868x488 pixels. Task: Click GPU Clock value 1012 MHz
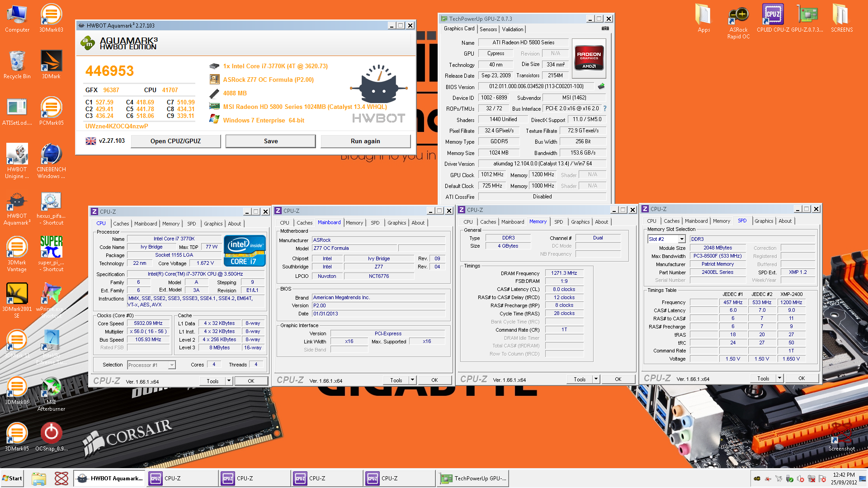coord(492,174)
